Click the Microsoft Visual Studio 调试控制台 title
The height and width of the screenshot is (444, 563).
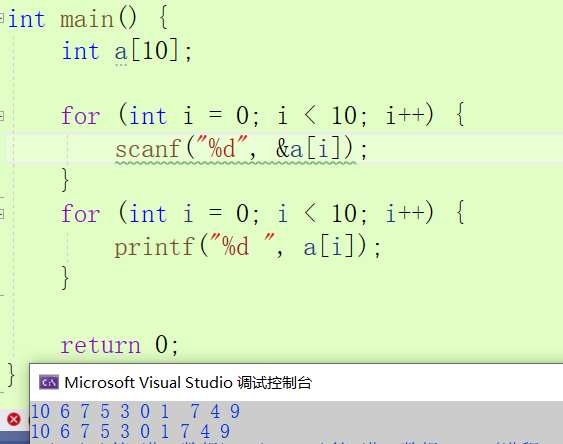[x=188, y=383]
